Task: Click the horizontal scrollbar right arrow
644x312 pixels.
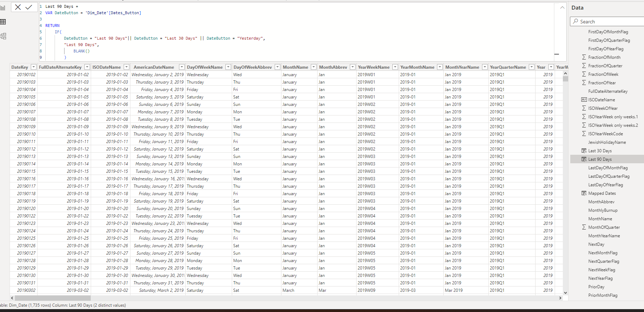Action: click(x=560, y=298)
